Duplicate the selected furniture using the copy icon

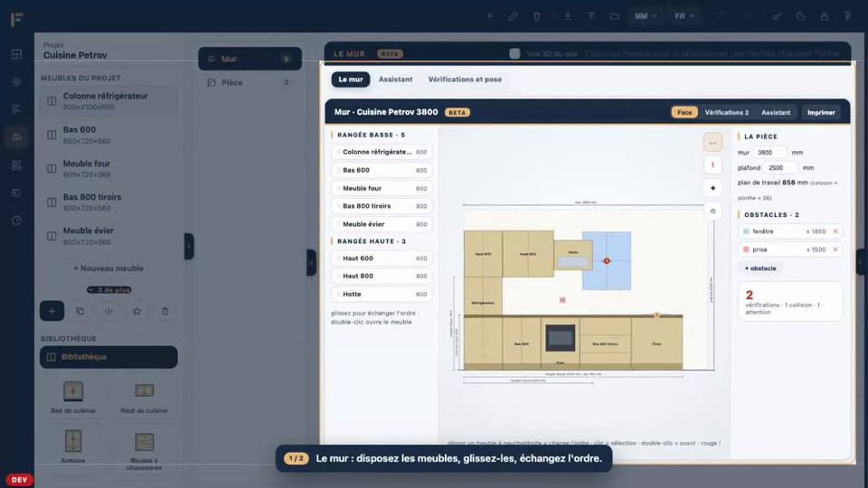pyautogui.click(x=80, y=311)
